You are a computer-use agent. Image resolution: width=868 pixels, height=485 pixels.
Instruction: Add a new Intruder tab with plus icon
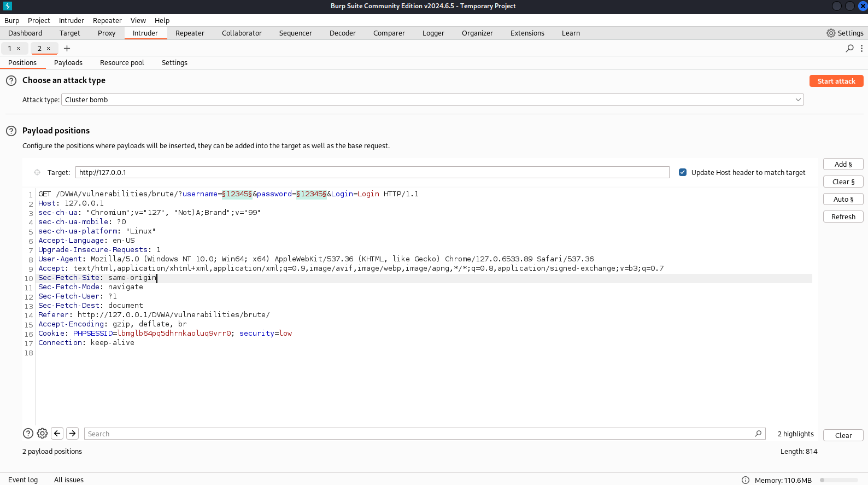67,49
